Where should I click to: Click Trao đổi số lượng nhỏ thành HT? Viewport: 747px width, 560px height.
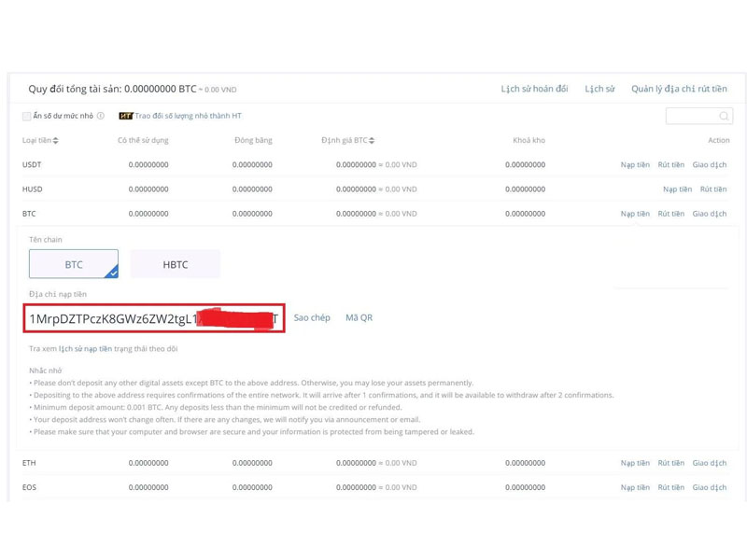point(189,116)
